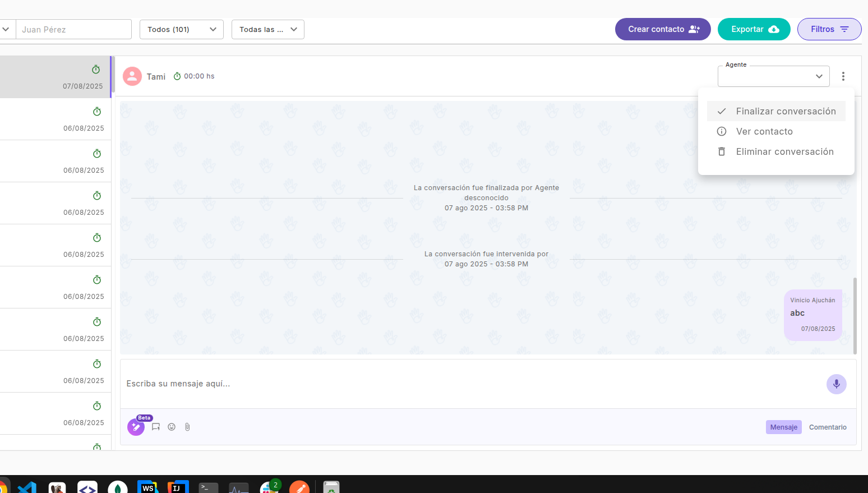Screen dimensions: 868x493
Task: Expand the 'Todas las ...' dropdown
Action: coord(268,29)
